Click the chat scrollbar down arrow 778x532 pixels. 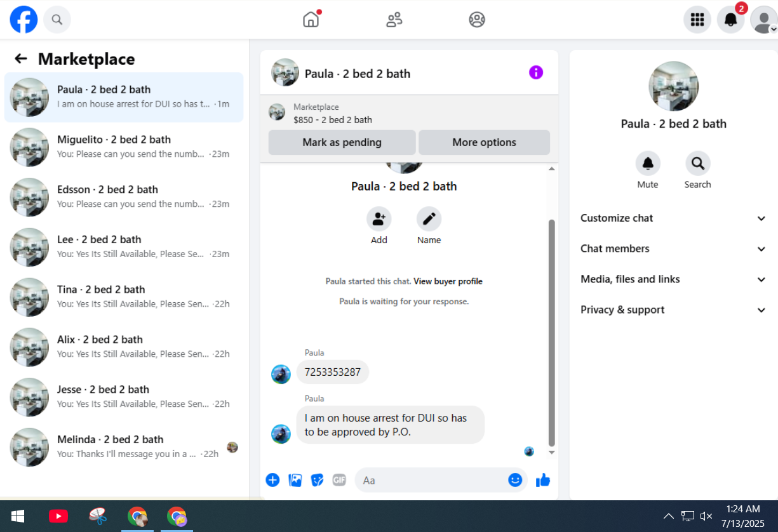coord(551,453)
